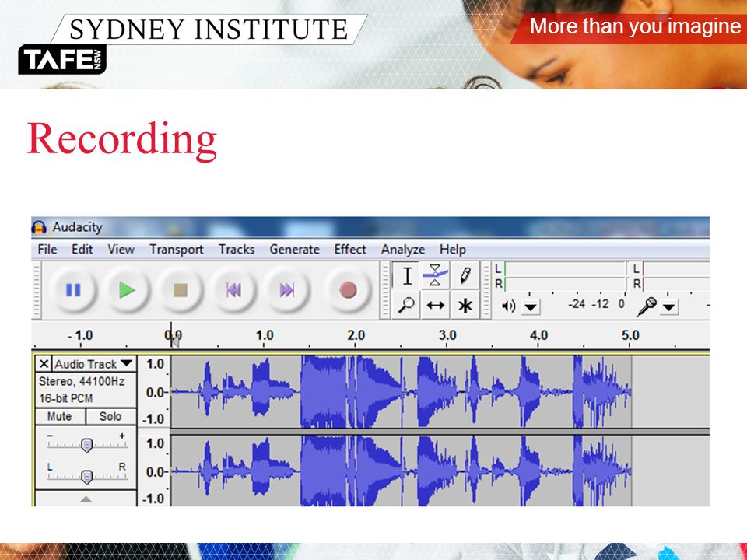Click the lower channel vertical scale

click(154, 471)
